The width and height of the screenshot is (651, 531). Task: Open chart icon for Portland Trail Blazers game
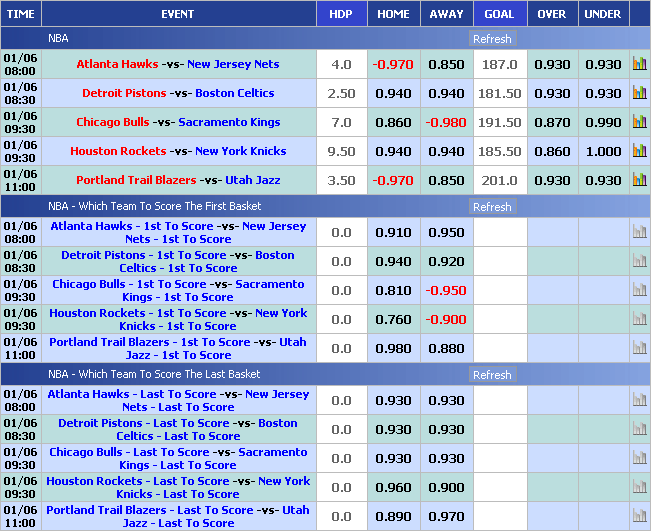[639, 180]
